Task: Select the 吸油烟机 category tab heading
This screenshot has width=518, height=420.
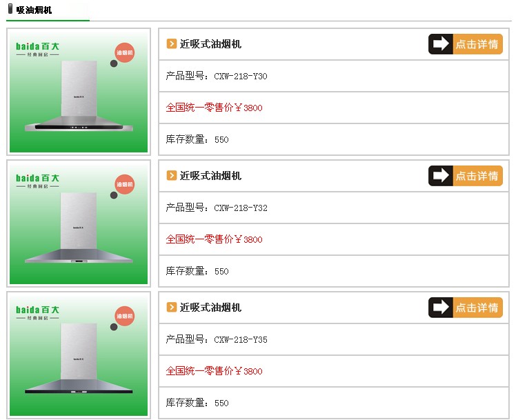Action: (34, 10)
